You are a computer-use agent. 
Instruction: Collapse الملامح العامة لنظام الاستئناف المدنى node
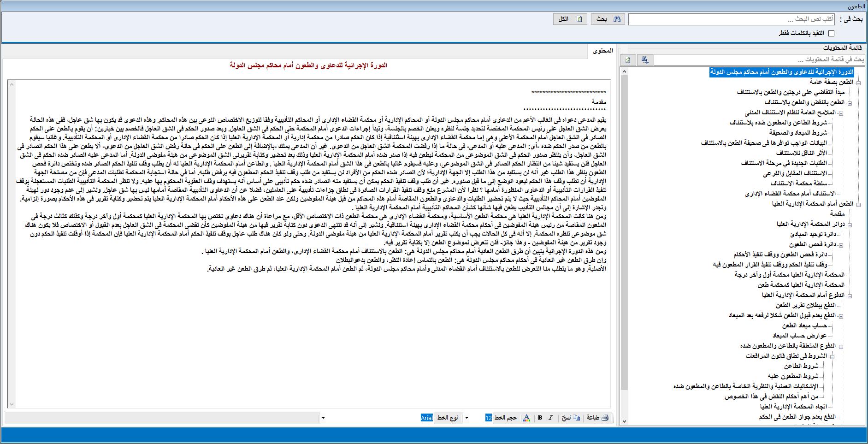841,113
